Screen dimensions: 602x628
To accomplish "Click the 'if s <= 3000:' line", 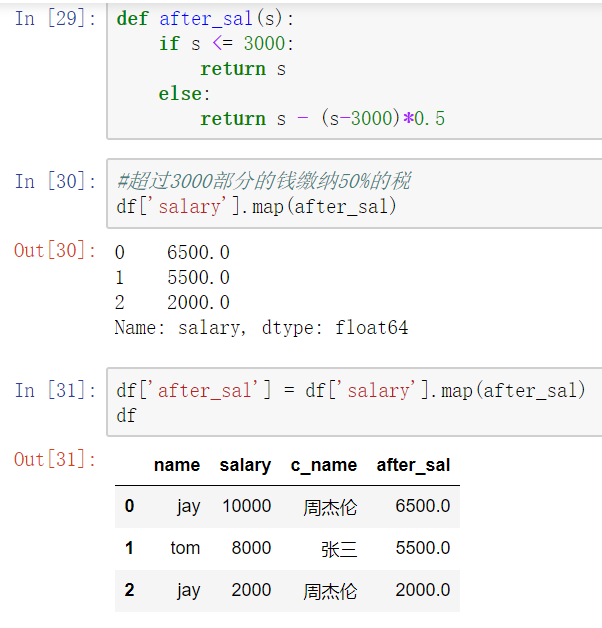I will pos(226,44).
